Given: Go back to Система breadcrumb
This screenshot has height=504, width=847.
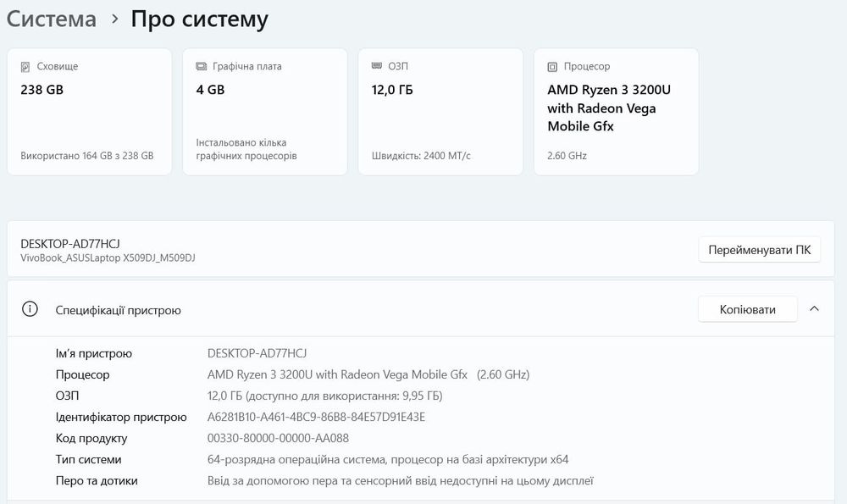Looking at the screenshot, I should click(52, 19).
